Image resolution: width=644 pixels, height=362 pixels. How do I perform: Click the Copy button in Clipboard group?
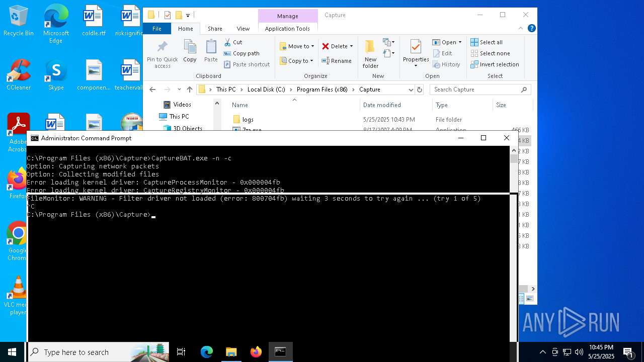[190, 52]
